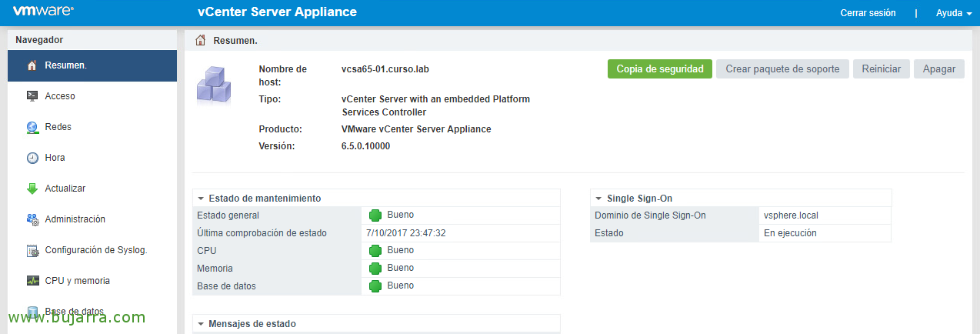Click the Reiniciar button
The width and height of the screenshot is (980, 334).
pyautogui.click(x=882, y=68)
